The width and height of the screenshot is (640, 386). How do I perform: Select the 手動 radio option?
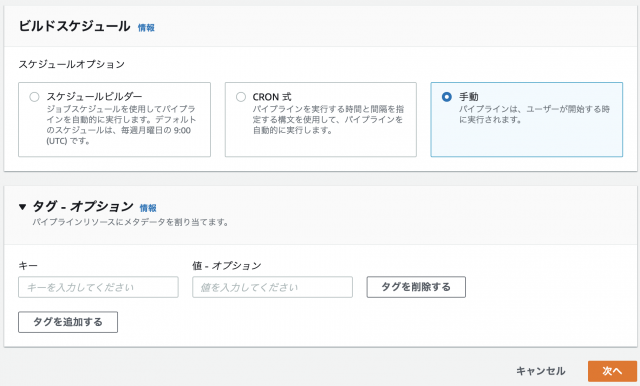(447, 97)
